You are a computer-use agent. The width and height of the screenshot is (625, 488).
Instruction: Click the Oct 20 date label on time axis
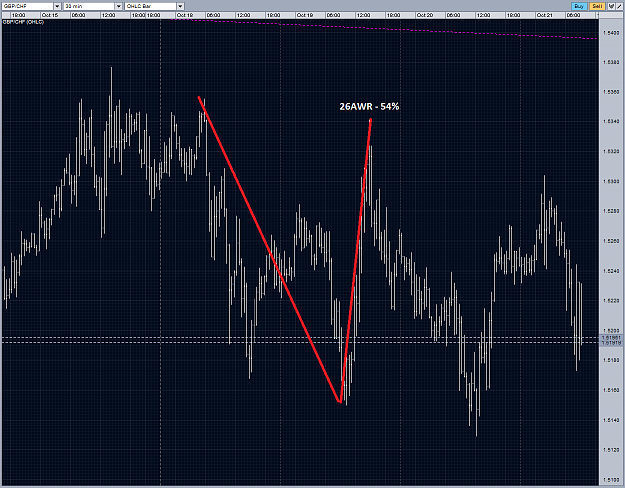tap(425, 15)
